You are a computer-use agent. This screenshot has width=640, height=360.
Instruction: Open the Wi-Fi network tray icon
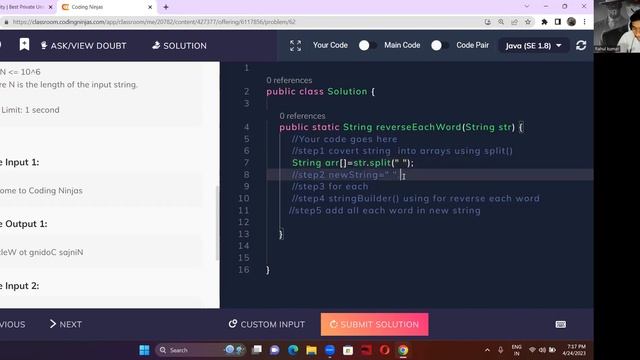pyautogui.click(x=532, y=350)
